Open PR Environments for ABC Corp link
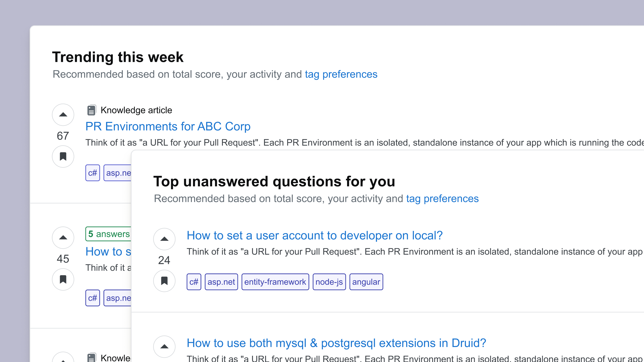 168,126
